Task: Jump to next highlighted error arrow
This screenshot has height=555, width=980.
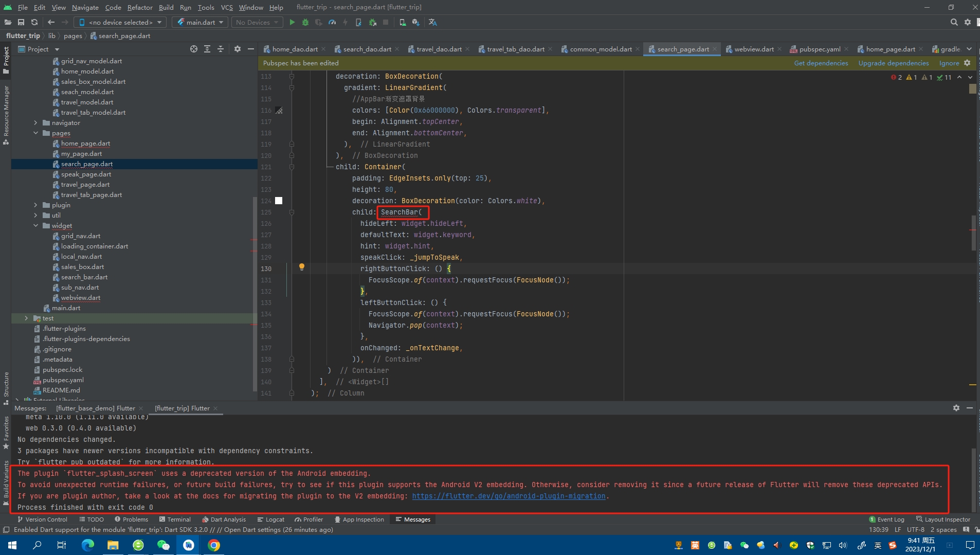Action: coord(970,77)
